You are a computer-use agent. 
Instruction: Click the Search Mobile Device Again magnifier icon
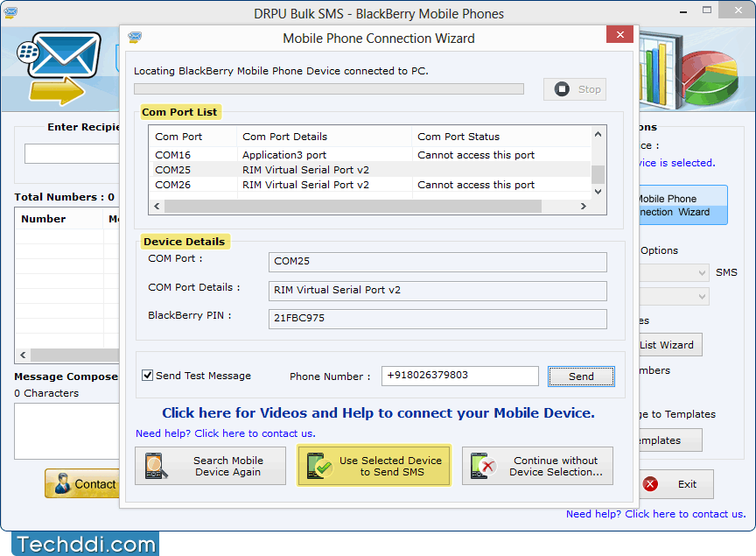[x=157, y=466]
